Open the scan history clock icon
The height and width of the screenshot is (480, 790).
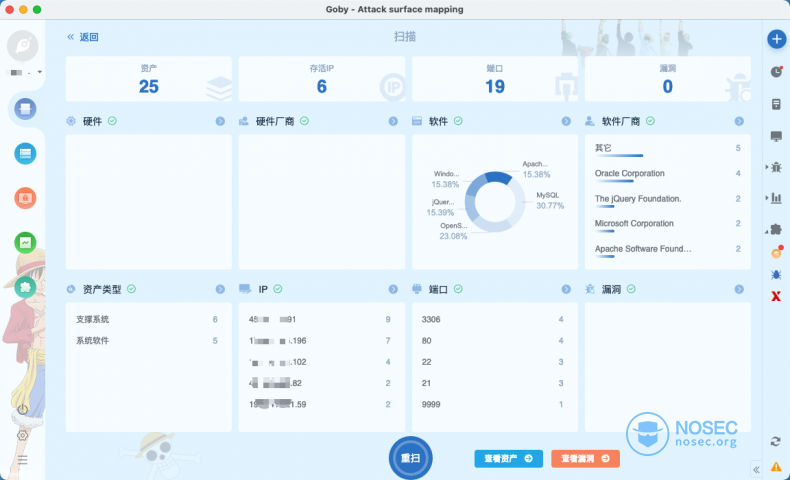point(776,72)
